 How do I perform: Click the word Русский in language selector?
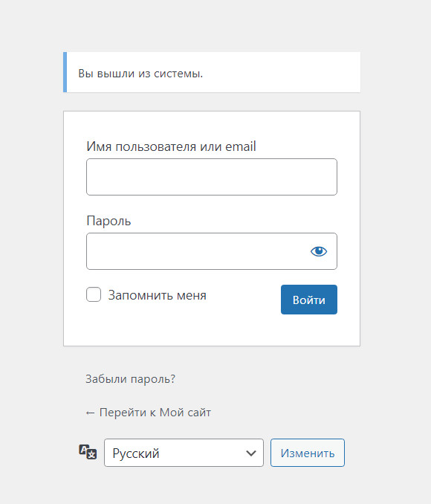(x=136, y=453)
